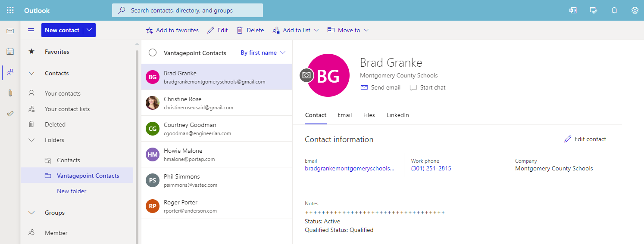Click Send email link

[381, 87]
